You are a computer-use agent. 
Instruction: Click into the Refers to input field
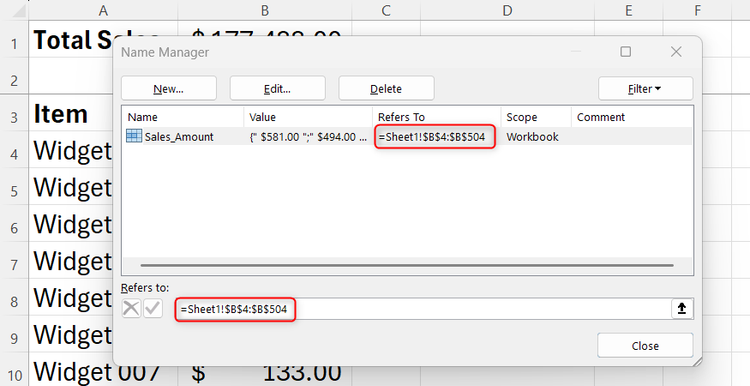tap(423, 309)
